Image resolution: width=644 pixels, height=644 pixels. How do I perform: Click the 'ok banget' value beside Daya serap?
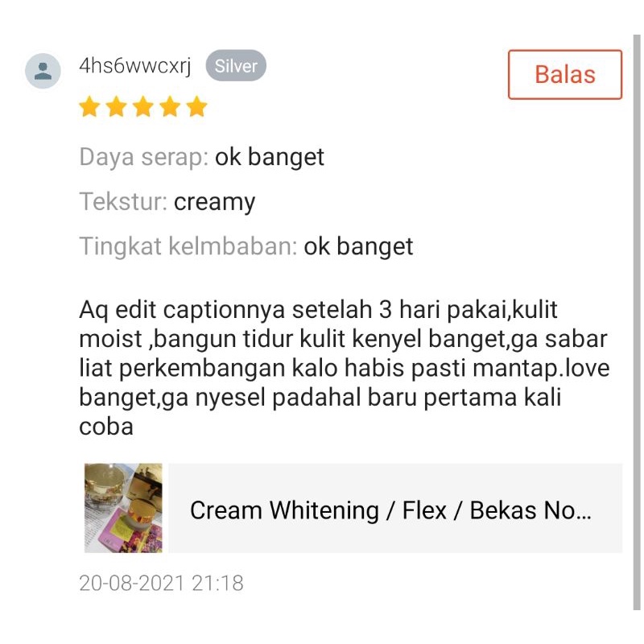click(x=270, y=157)
